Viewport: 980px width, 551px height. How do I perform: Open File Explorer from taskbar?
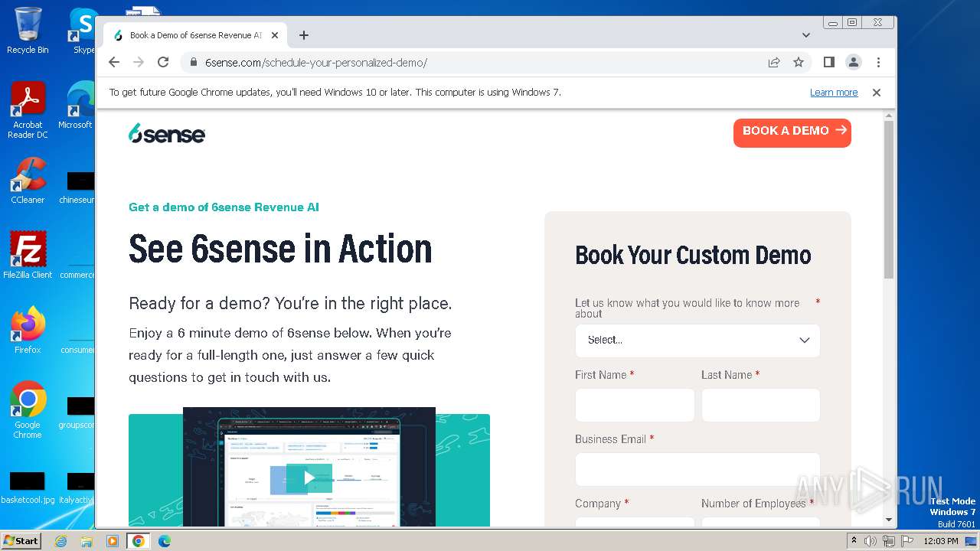(87, 541)
